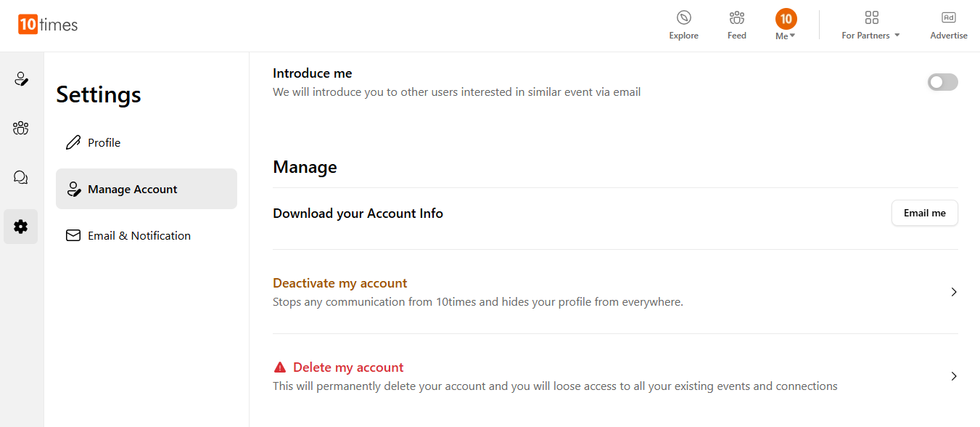Open the profile edit icon in left sidebar
The height and width of the screenshot is (427, 980).
21,79
